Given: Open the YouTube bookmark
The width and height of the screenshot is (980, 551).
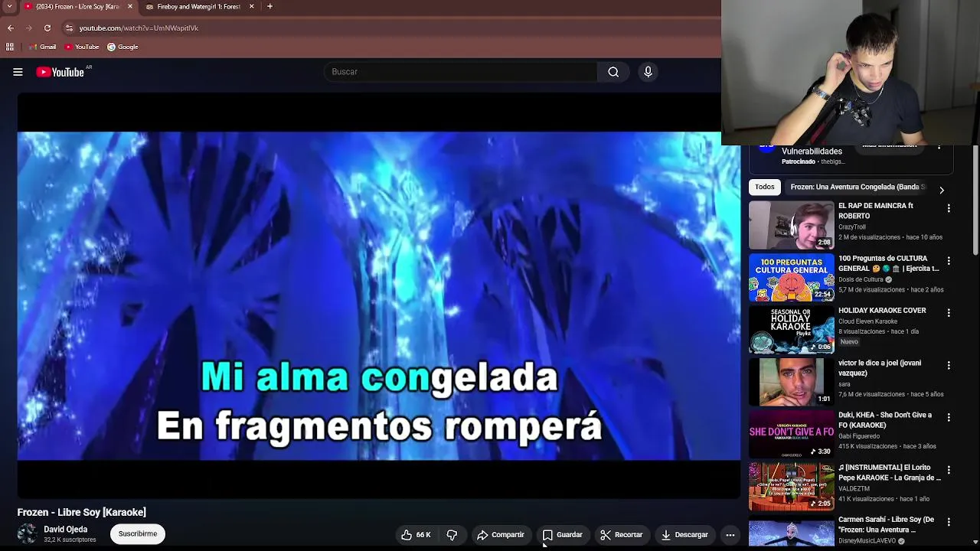Looking at the screenshot, I should click(x=81, y=47).
